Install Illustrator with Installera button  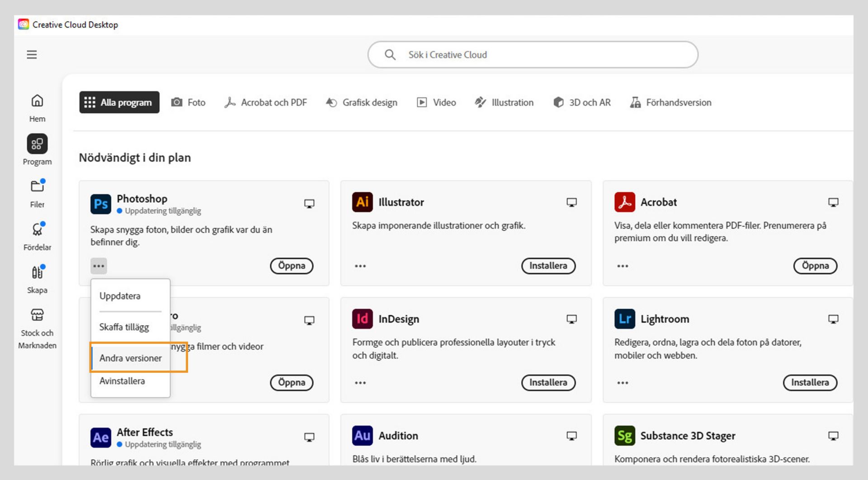pos(548,266)
